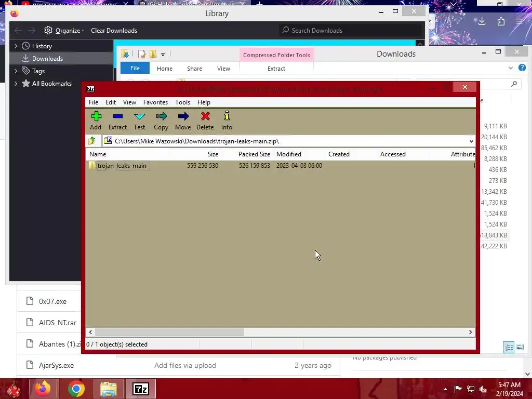The height and width of the screenshot is (399, 532).
Task: Open Firefox downloads arrow icon
Action: coord(482,22)
